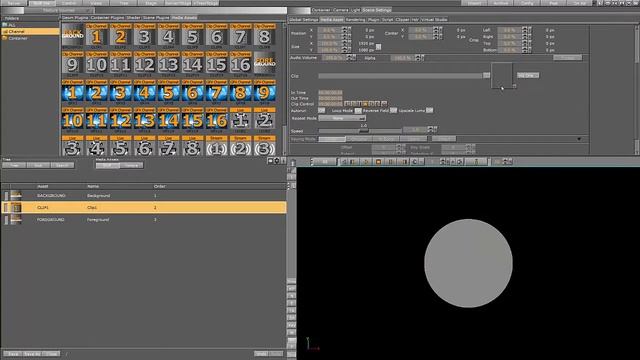
Task: Click the Close button at bottom left
Action: [x=51, y=354]
